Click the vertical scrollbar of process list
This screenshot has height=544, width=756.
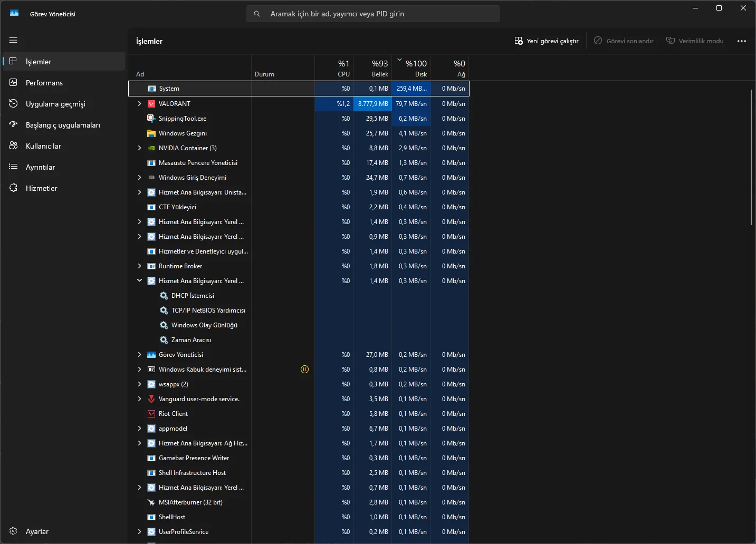751,158
